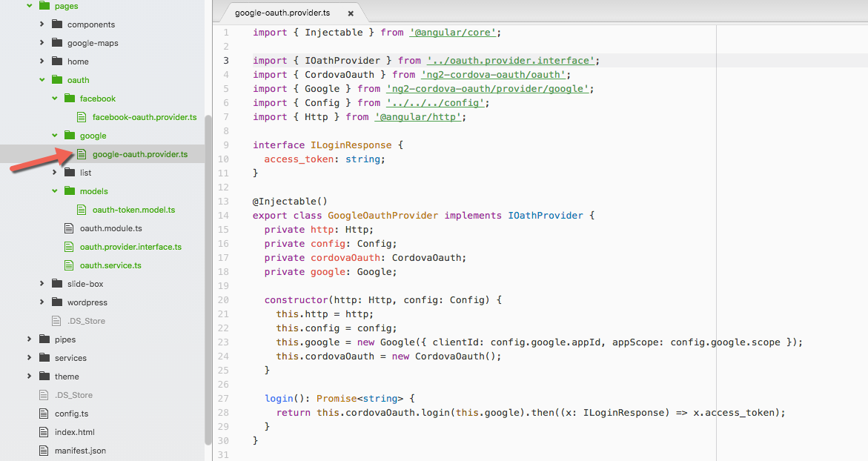The image size is (868, 461).
Task: Expand the services folder arrow
Action: click(x=30, y=357)
